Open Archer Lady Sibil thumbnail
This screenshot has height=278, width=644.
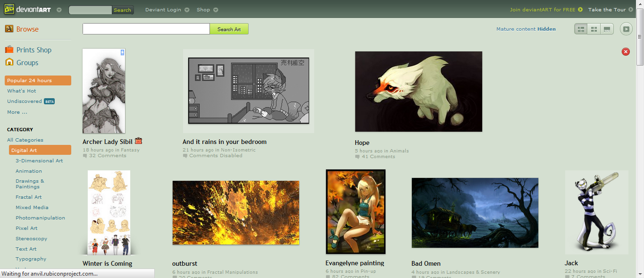(104, 91)
